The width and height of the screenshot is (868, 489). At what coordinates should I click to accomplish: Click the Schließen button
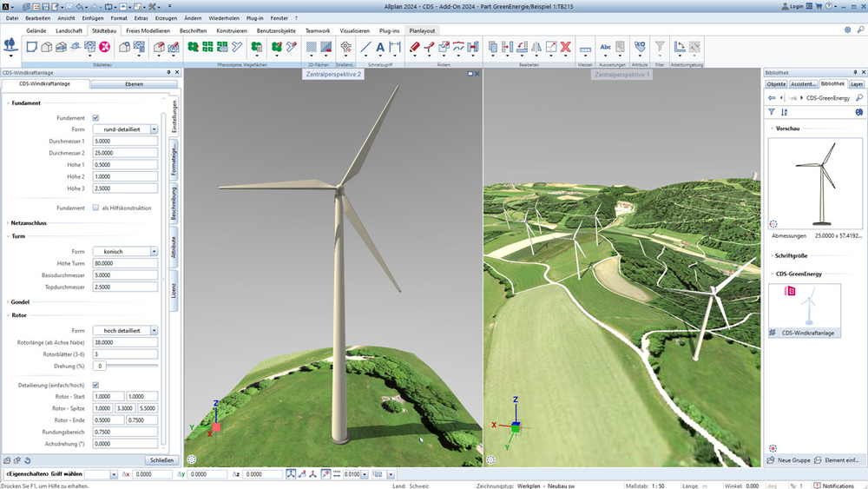click(161, 459)
